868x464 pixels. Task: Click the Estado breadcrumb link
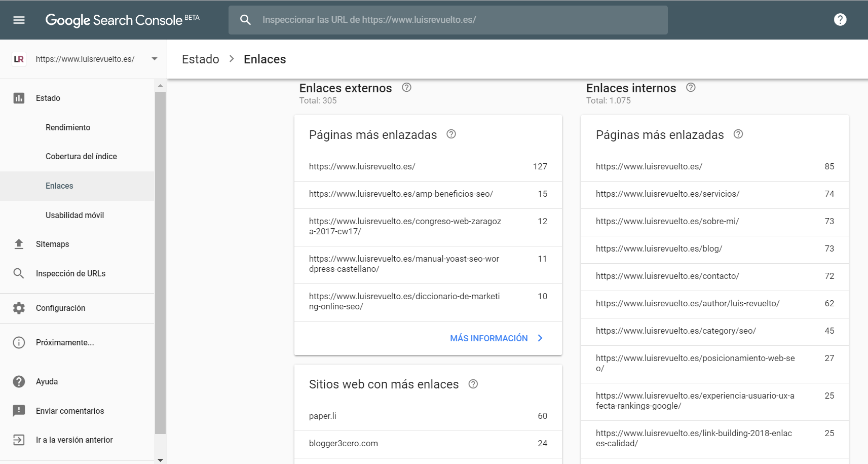click(200, 59)
